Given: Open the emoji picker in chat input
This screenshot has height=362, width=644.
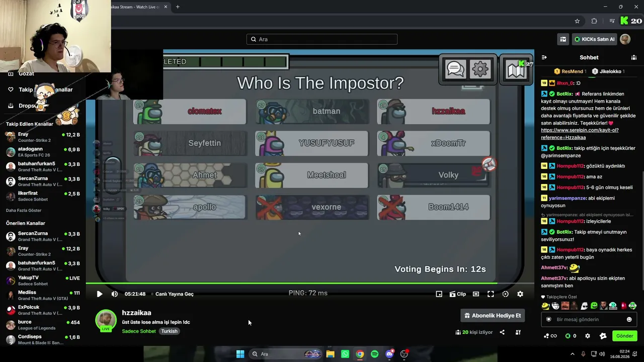Looking at the screenshot, I should (629, 319).
